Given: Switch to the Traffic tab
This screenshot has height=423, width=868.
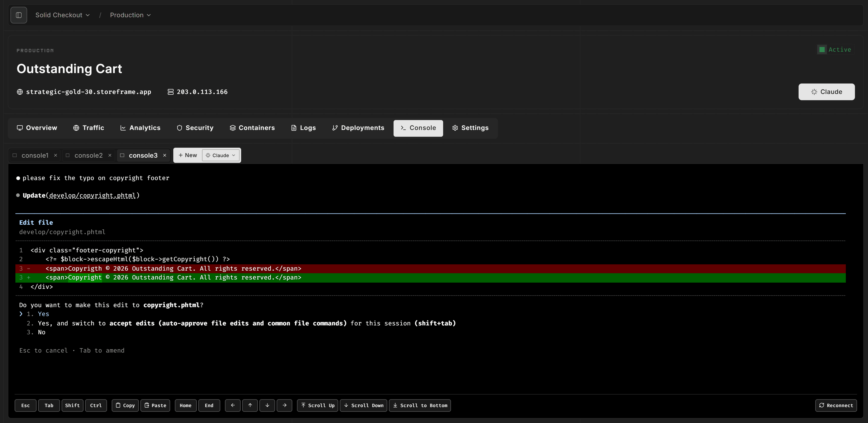Looking at the screenshot, I should [x=89, y=128].
